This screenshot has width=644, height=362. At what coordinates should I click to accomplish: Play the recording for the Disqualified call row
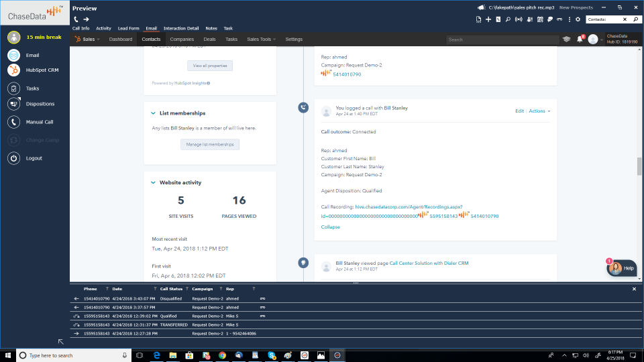tap(262, 299)
